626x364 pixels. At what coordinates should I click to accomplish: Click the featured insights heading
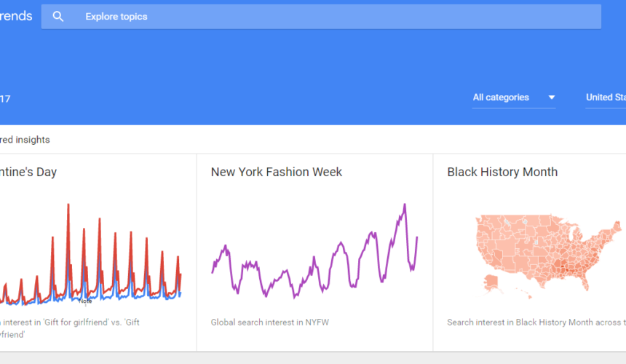coord(25,140)
